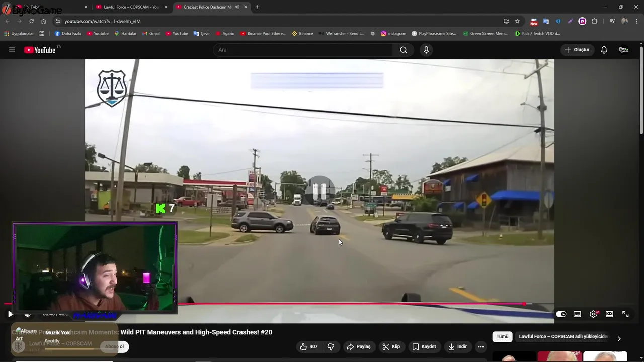Open the Gmail bookmark

coord(151,34)
